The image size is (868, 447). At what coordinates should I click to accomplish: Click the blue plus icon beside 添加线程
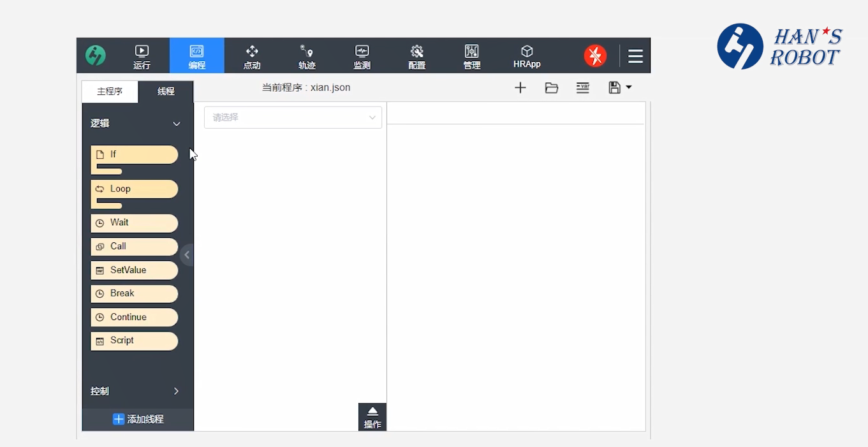tap(119, 419)
